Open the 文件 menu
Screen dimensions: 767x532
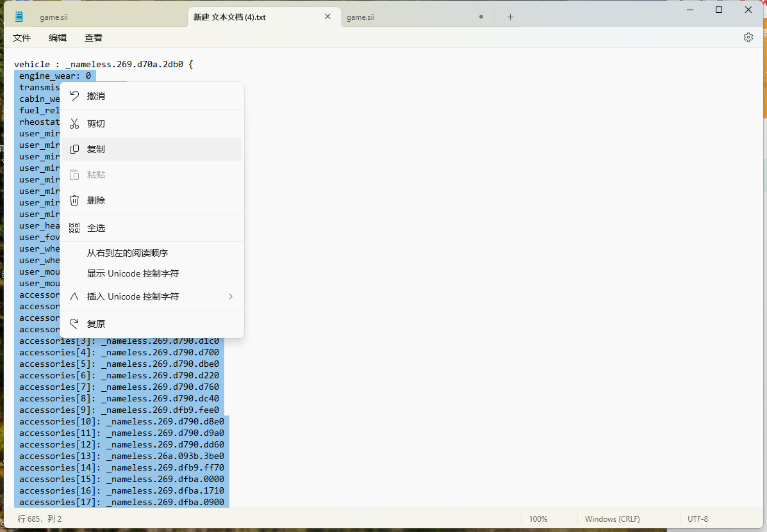pos(22,38)
